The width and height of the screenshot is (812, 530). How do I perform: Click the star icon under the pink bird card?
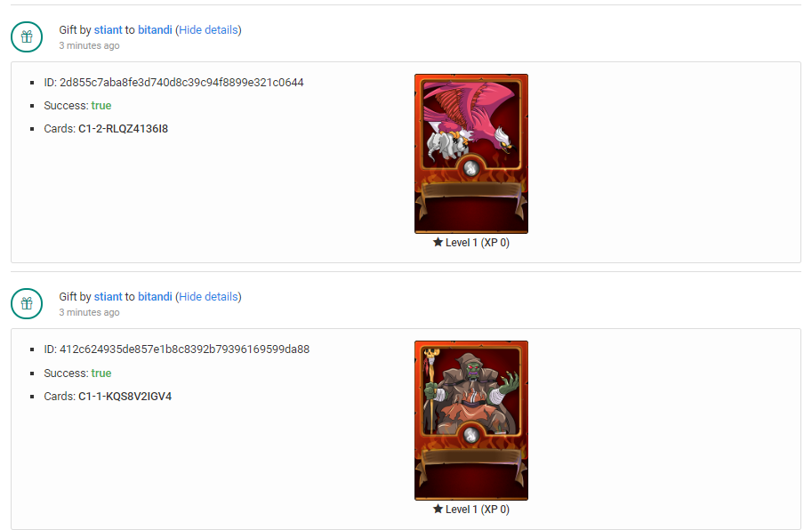[438, 242]
